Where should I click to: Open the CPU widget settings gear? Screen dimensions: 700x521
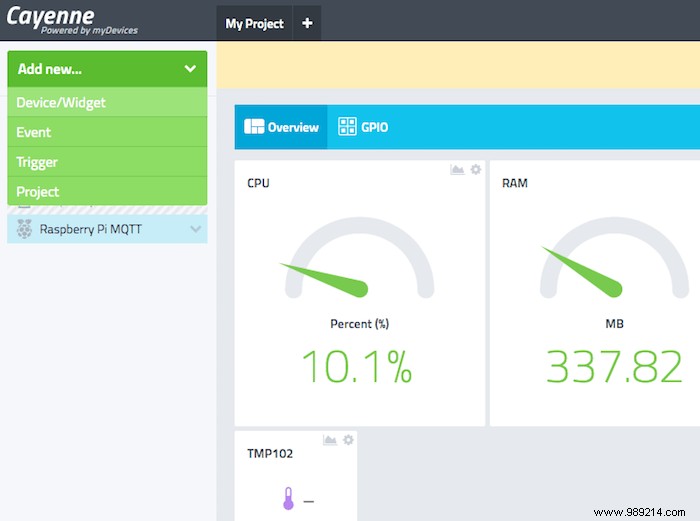476,170
